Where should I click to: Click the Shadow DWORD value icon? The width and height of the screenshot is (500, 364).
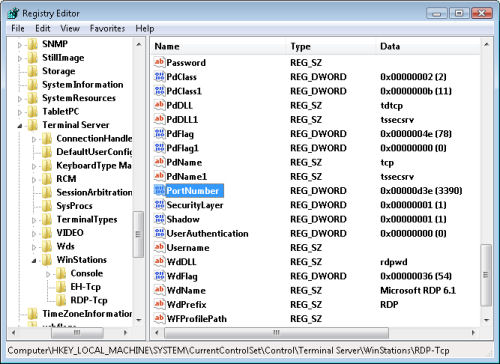click(159, 219)
